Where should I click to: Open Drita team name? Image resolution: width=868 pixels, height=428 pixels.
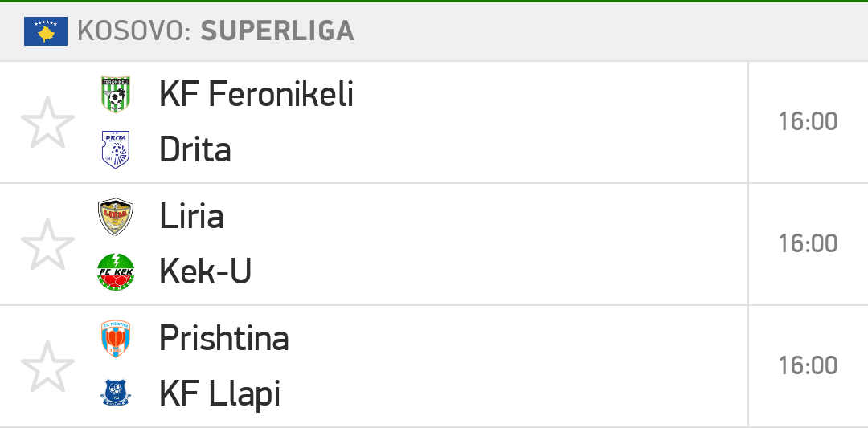194,150
